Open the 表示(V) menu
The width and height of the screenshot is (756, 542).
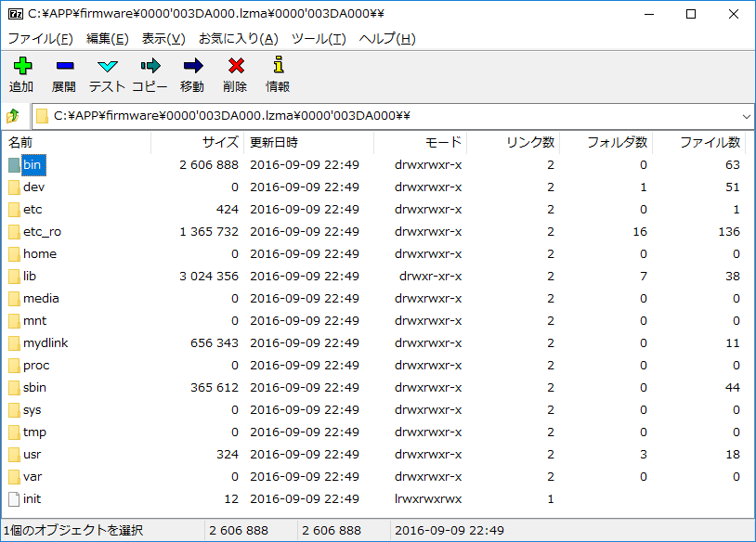(163, 39)
